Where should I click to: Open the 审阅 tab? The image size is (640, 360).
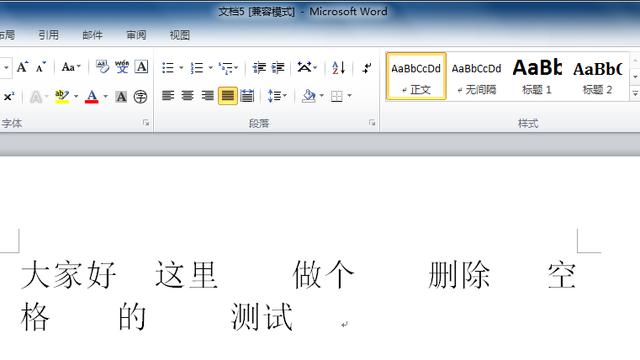tap(136, 35)
